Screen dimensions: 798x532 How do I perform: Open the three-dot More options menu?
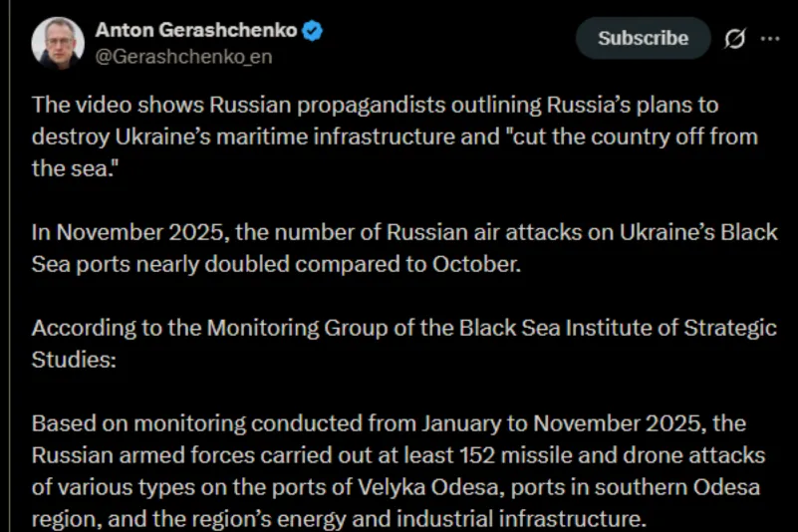pos(770,39)
